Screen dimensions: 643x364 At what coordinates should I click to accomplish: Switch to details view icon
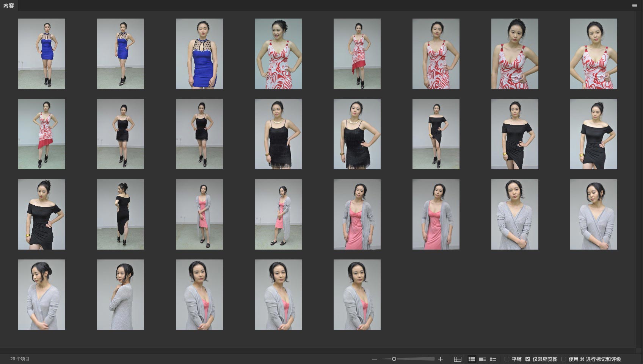pyautogui.click(x=482, y=359)
